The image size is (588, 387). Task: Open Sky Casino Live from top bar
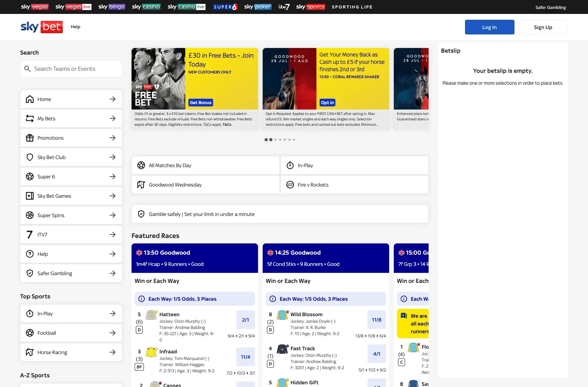coord(186,7)
